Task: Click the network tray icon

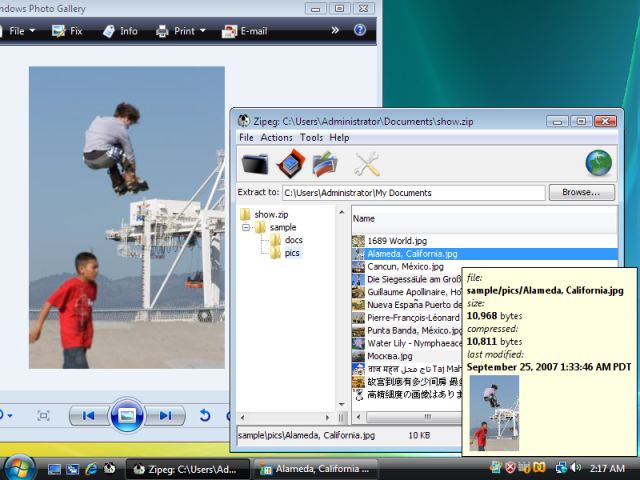Action: point(561,467)
